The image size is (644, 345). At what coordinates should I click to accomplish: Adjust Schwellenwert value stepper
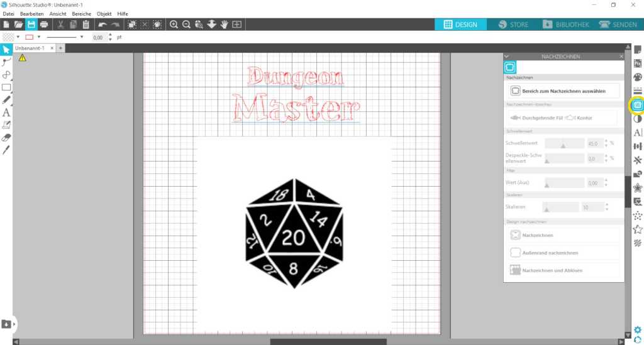pos(606,143)
